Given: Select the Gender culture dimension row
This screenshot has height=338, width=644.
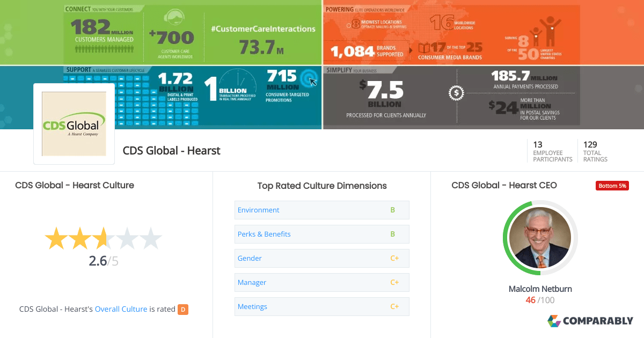Looking at the screenshot, I should [322, 258].
